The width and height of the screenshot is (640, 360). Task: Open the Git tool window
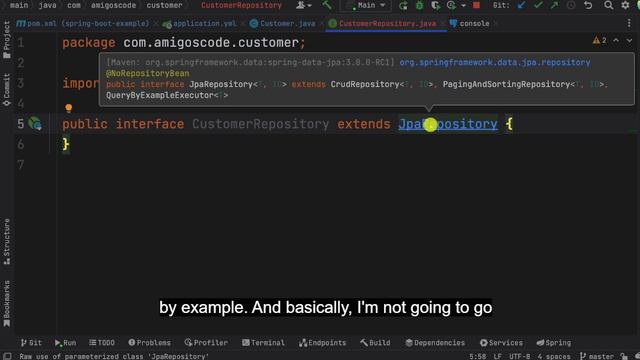click(31, 342)
